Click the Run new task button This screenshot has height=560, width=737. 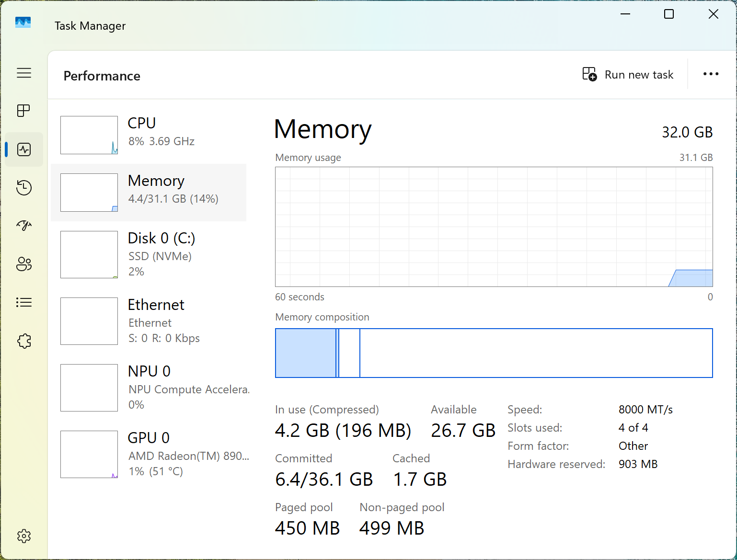tap(628, 75)
